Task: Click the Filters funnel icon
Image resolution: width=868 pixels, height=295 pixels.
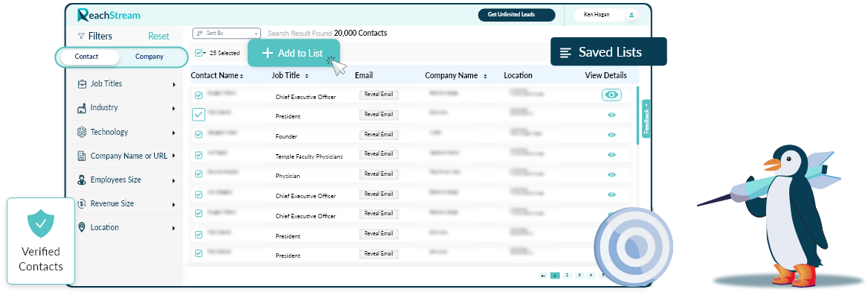Action: click(x=81, y=37)
